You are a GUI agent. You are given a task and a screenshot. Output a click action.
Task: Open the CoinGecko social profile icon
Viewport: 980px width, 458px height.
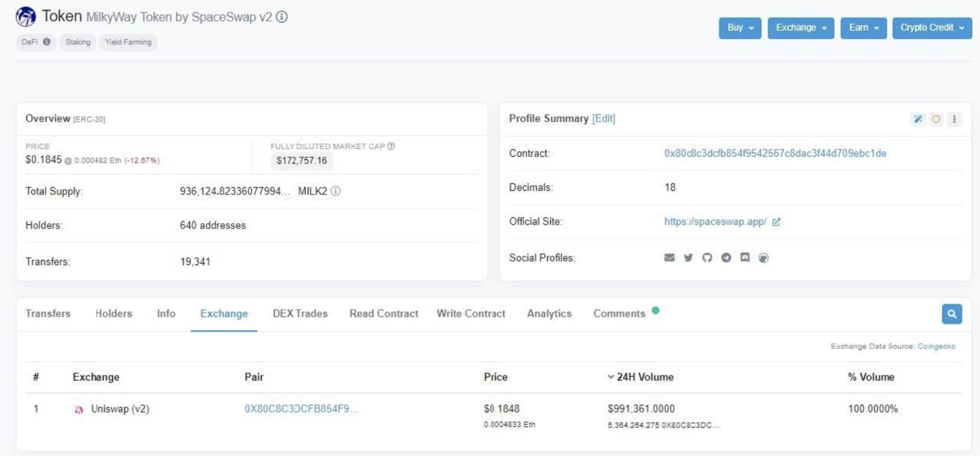click(x=764, y=258)
